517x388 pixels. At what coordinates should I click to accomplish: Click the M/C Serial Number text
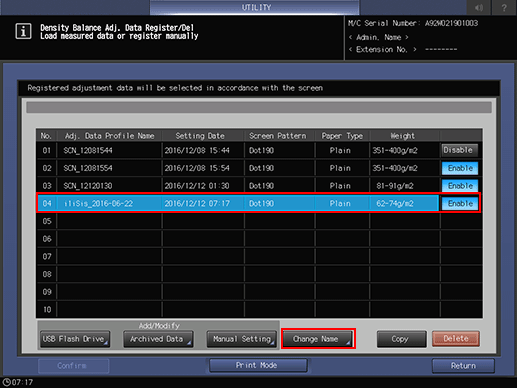413,23
